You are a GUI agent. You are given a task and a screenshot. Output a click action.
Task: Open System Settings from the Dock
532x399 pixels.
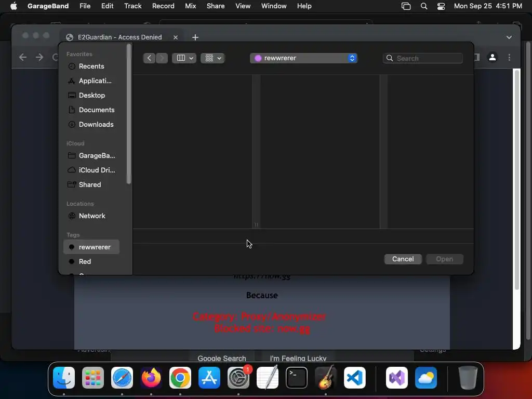[x=238, y=378]
